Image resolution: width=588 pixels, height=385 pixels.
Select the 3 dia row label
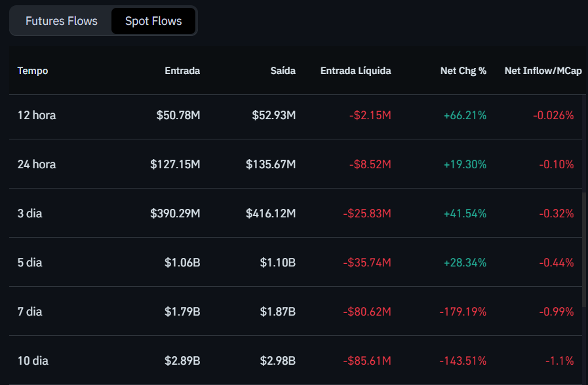(29, 213)
